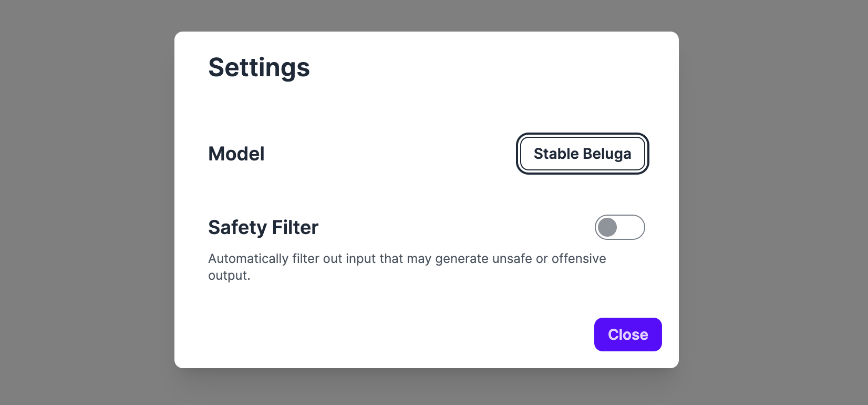Viewport: 868px width, 405px height.
Task: Click the empty right half of the Safety Filter switch
Action: (632, 227)
